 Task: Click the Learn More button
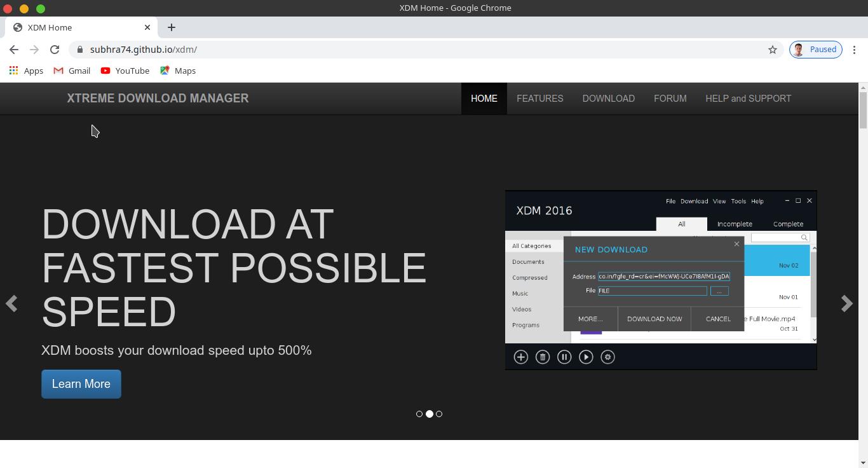[81, 384]
